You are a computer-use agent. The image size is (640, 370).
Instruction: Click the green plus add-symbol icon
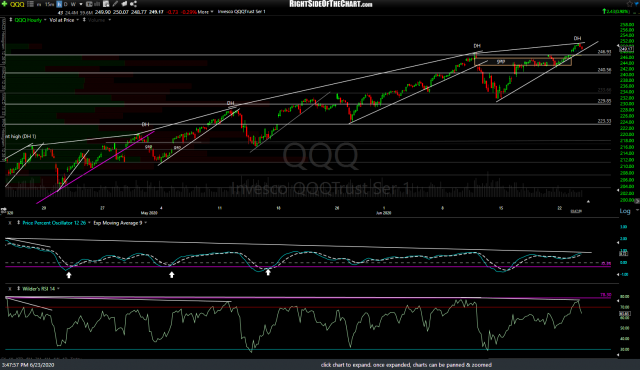tap(4, 4)
